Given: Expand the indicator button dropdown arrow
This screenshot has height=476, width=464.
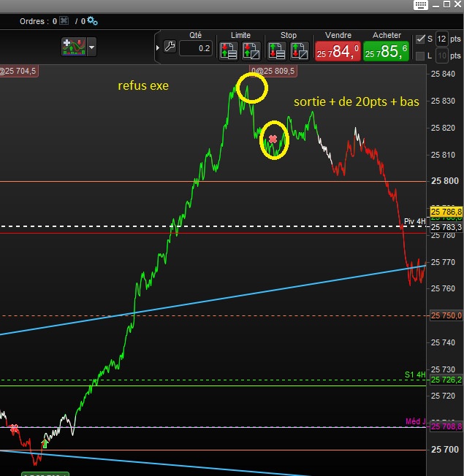Looking at the screenshot, I should tap(92, 47).
